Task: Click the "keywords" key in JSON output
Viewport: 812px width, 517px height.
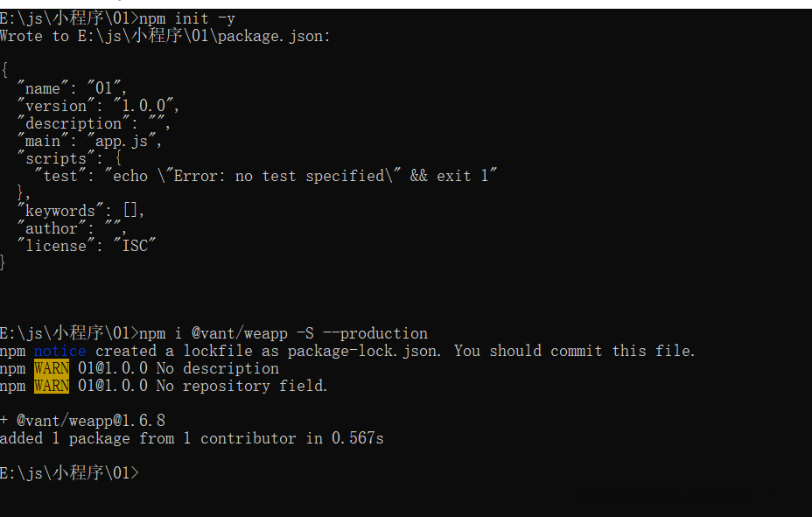Action: click(60, 211)
